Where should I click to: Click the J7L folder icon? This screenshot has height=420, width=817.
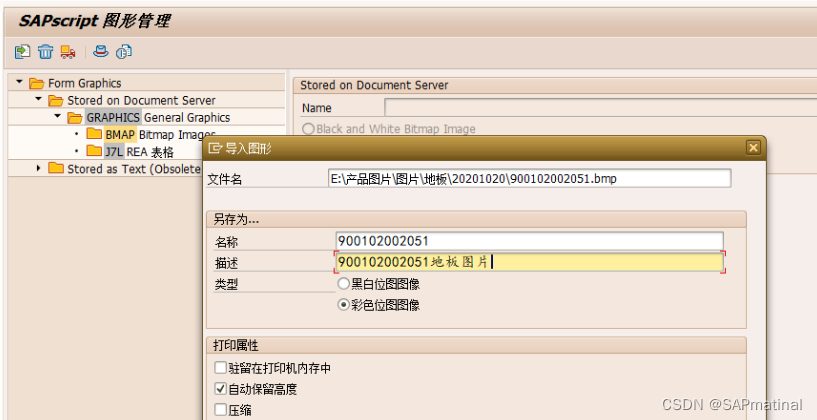94,152
